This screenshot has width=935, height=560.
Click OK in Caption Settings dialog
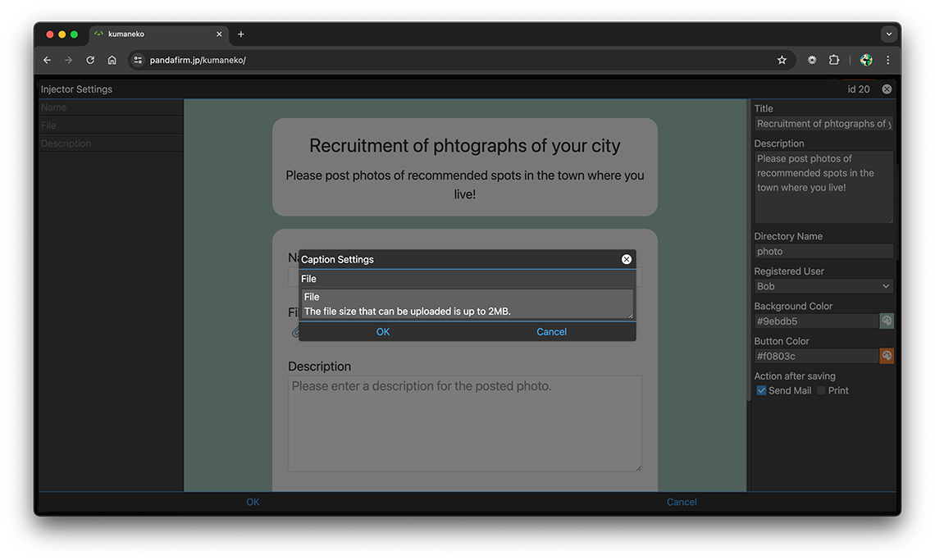[x=383, y=332]
